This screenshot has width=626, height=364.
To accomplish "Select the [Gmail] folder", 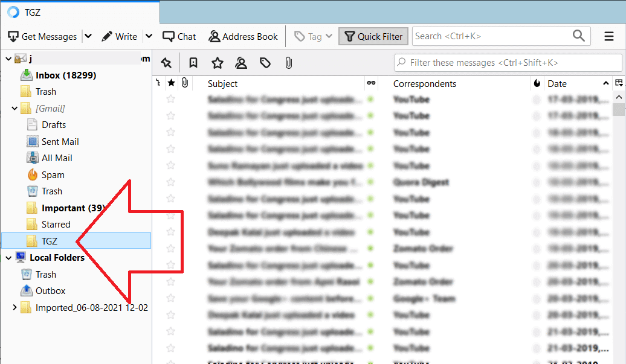I will [50, 109].
